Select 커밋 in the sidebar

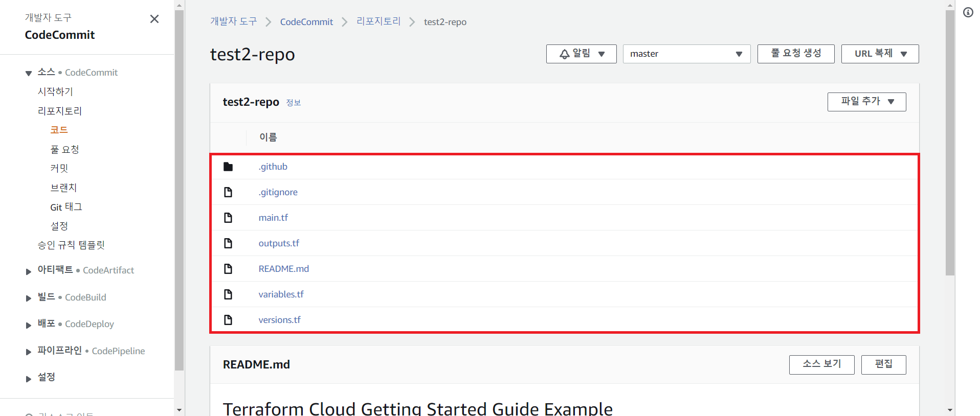[59, 168]
